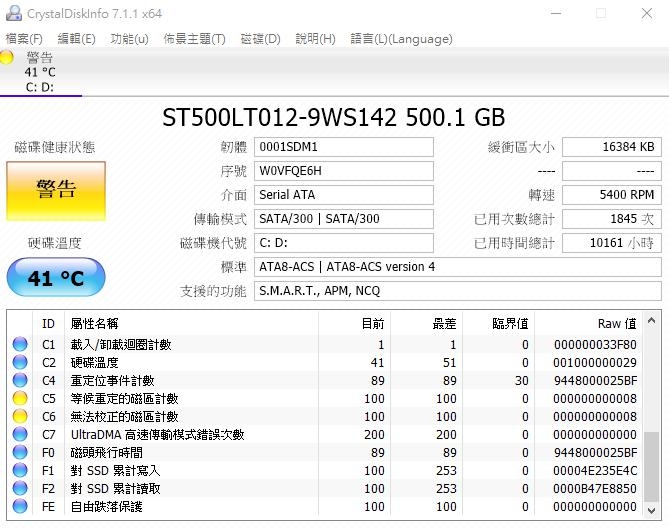This screenshot has height=529, width=669.
Task: Select the 磁頭飛行時間 attribute row
Action: (325, 452)
